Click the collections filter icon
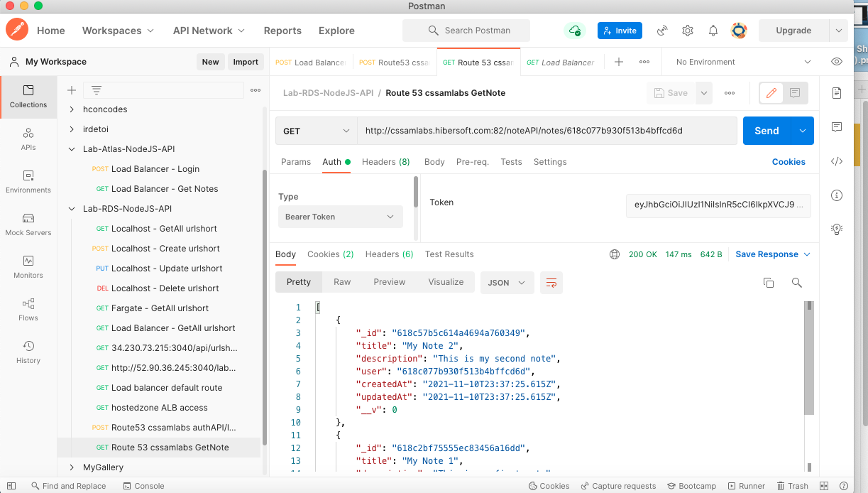The image size is (868, 493). pos(97,90)
